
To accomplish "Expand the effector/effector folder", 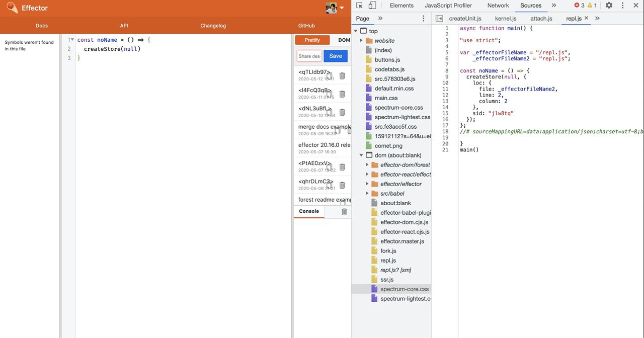I will tap(367, 184).
